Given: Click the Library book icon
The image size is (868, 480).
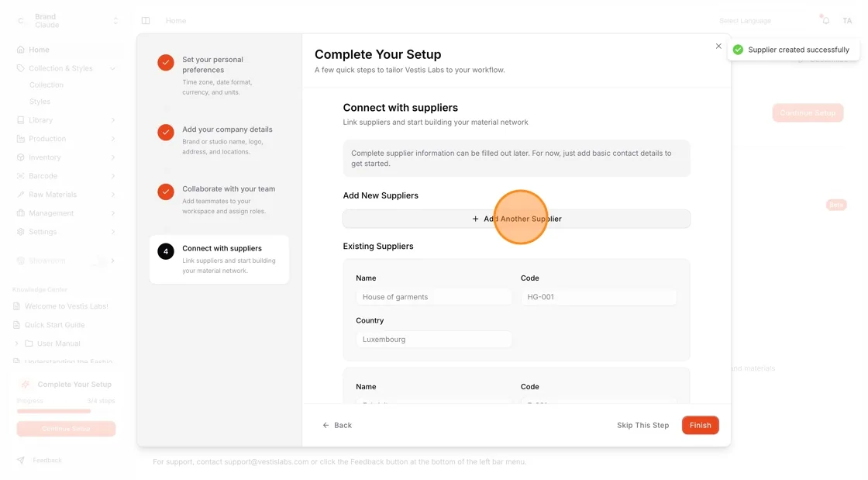Looking at the screenshot, I should [20, 120].
